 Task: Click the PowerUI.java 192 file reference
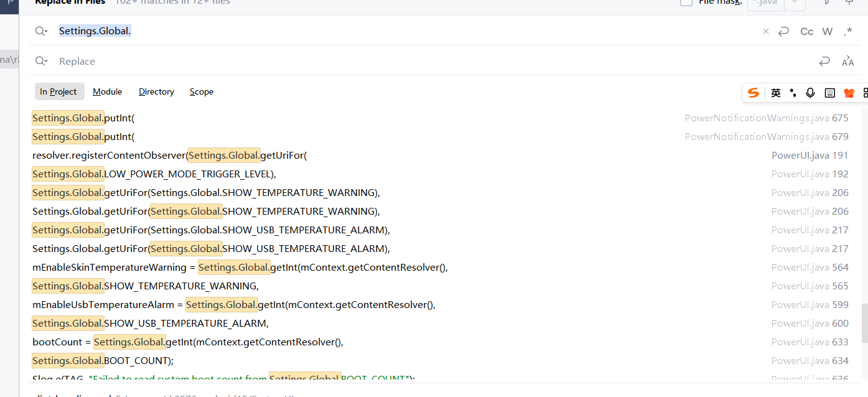810,174
